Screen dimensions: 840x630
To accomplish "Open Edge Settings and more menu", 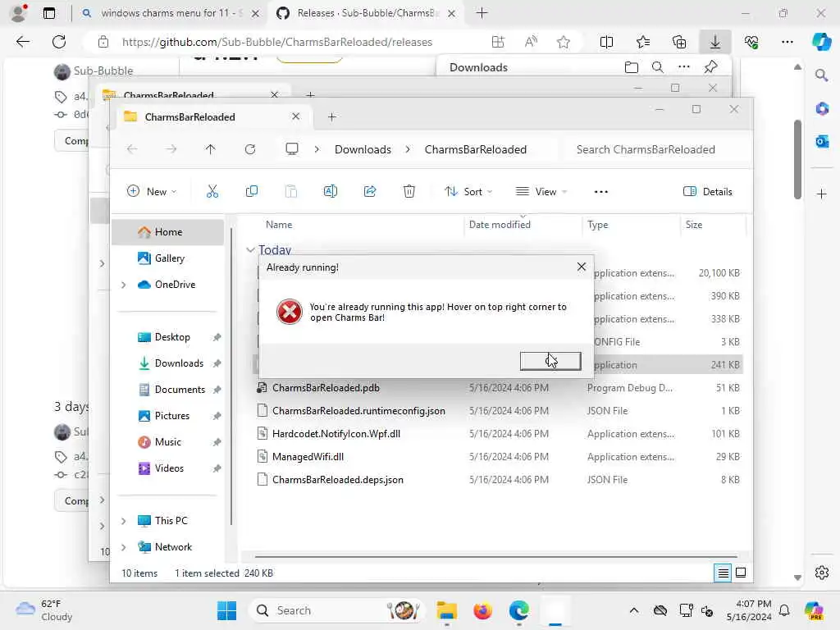I will tap(787, 42).
